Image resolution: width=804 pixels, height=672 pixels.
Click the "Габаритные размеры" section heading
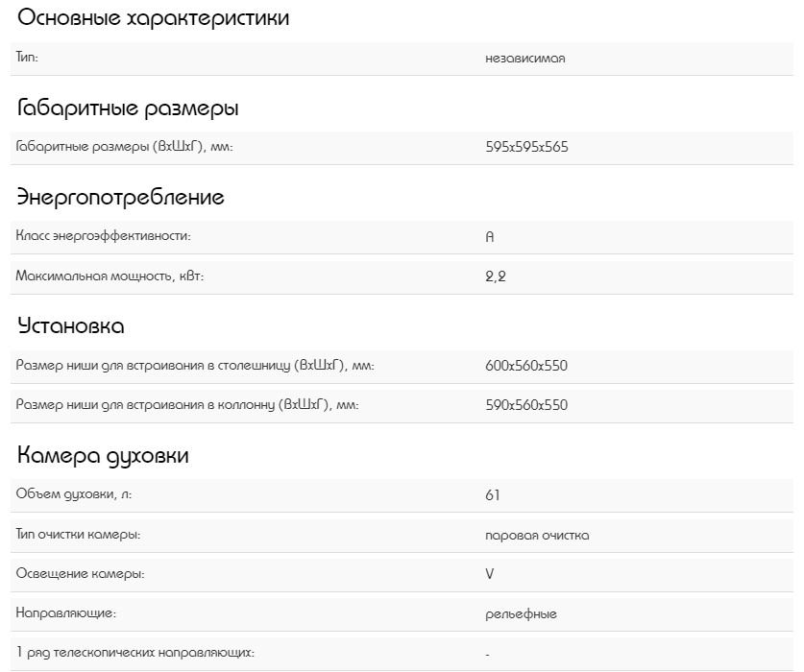128,108
